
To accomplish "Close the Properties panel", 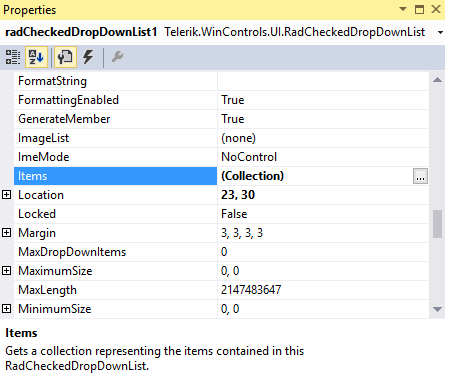I will coord(436,9).
